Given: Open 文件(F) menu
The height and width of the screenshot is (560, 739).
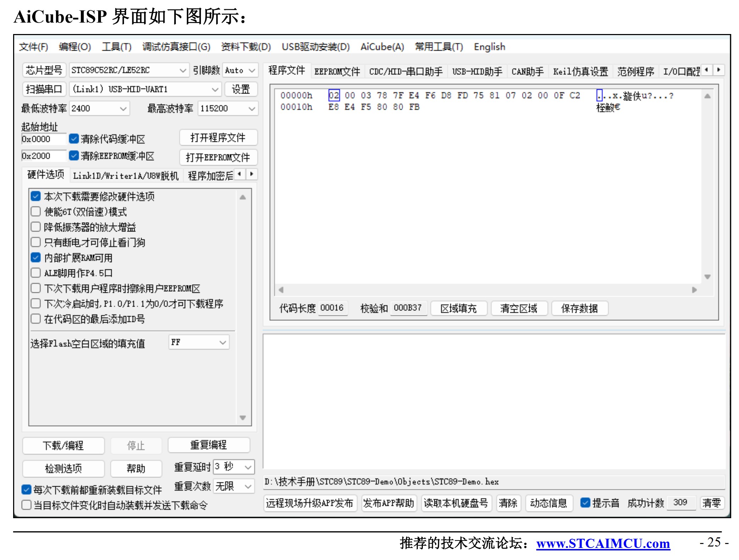Looking at the screenshot, I should pos(33,47).
